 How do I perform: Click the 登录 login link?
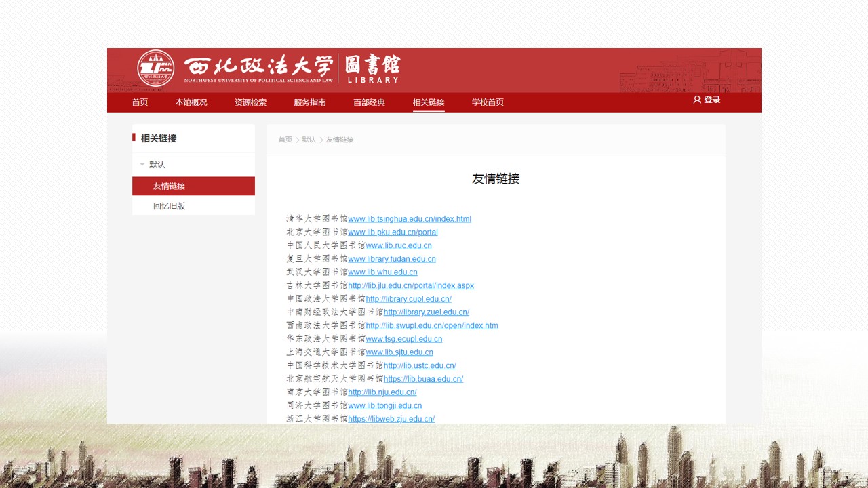[x=712, y=100]
